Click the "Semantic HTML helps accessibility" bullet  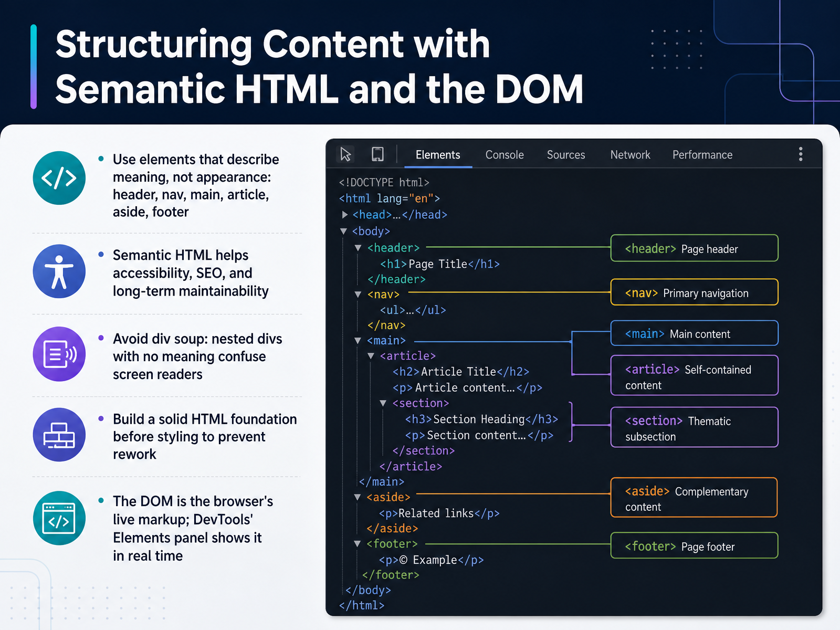(x=191, y=273)
